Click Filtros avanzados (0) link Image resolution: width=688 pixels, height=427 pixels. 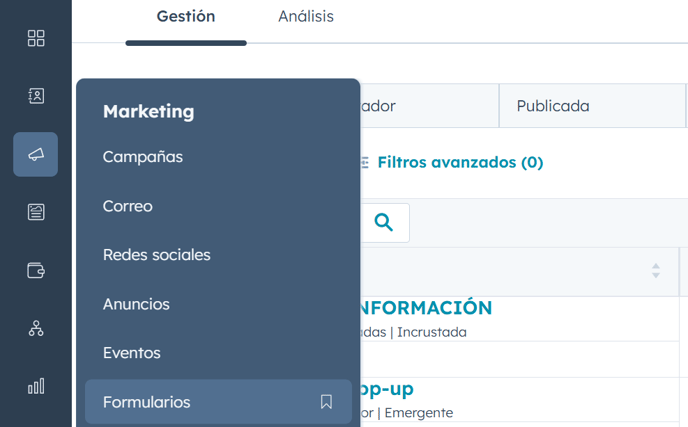click(459, 162)
